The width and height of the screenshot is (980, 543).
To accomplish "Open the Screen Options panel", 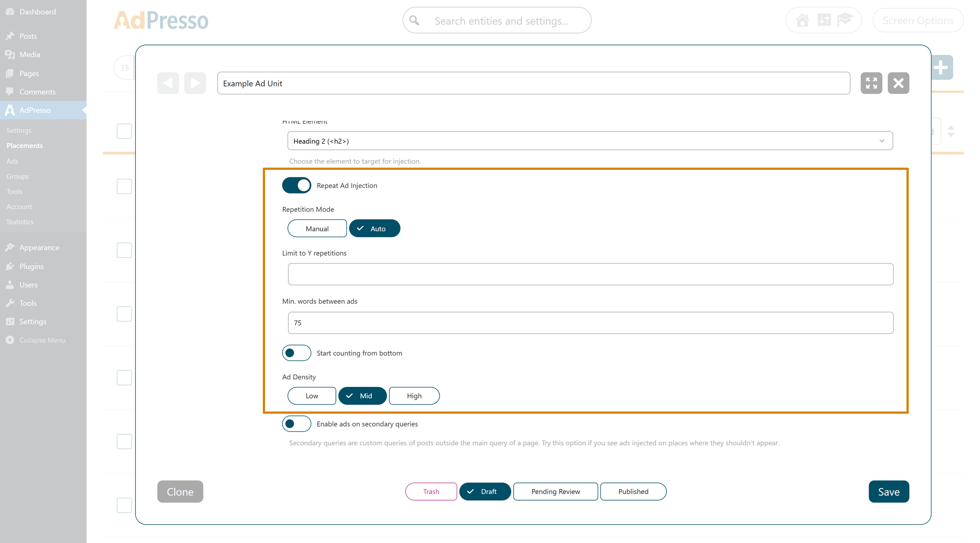I will [918, 21].
